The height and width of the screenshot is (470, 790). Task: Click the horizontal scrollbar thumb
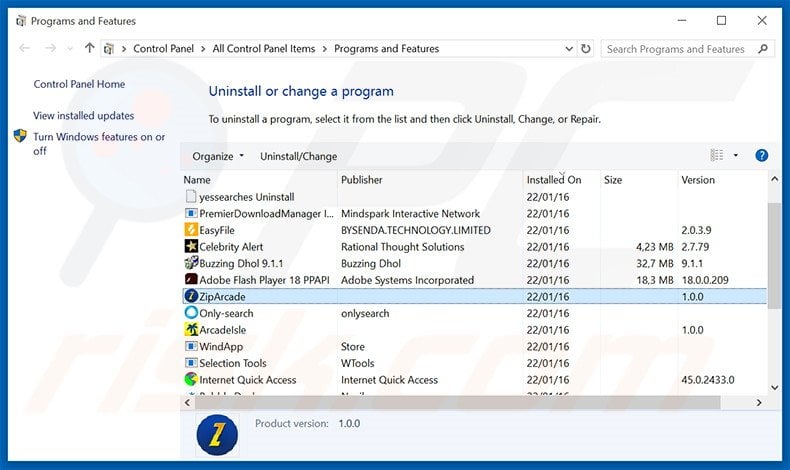(x=457, y=402)
